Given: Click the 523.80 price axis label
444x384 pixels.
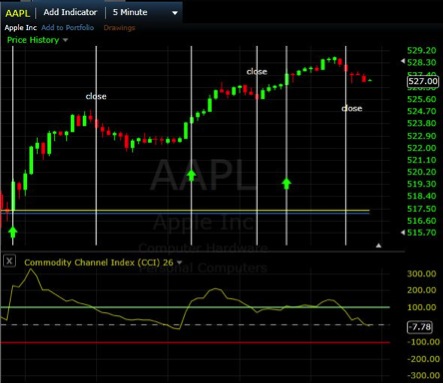Looking at the screenshot, I should click(422, 124).
